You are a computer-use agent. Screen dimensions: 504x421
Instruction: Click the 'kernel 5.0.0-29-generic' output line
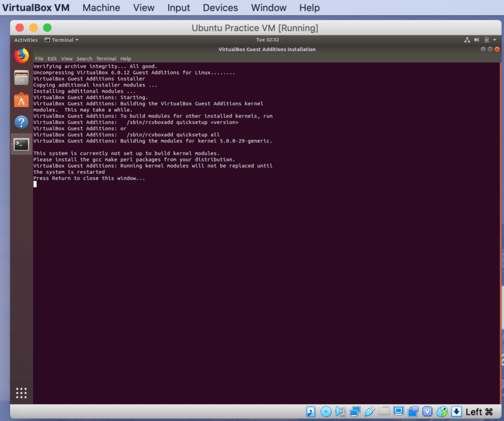(x=152, y=141)
